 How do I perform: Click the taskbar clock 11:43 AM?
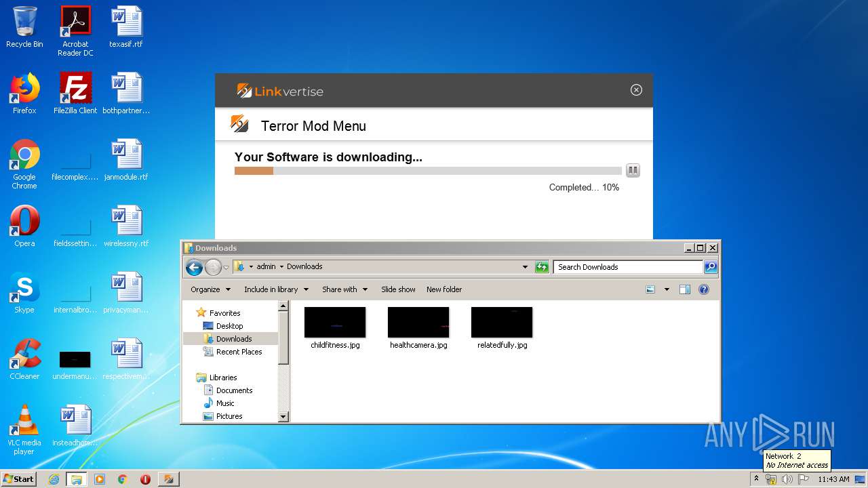[833, 479]
